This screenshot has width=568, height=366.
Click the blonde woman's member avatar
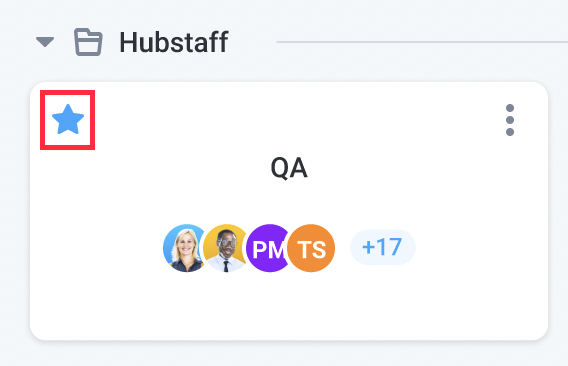pyautogui.click(x=186, y=248)
